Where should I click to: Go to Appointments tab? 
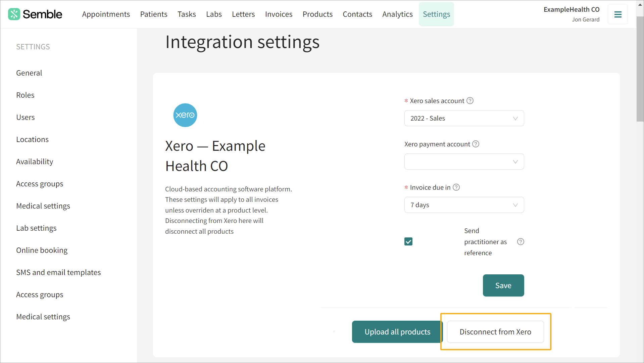coord(106,14)
